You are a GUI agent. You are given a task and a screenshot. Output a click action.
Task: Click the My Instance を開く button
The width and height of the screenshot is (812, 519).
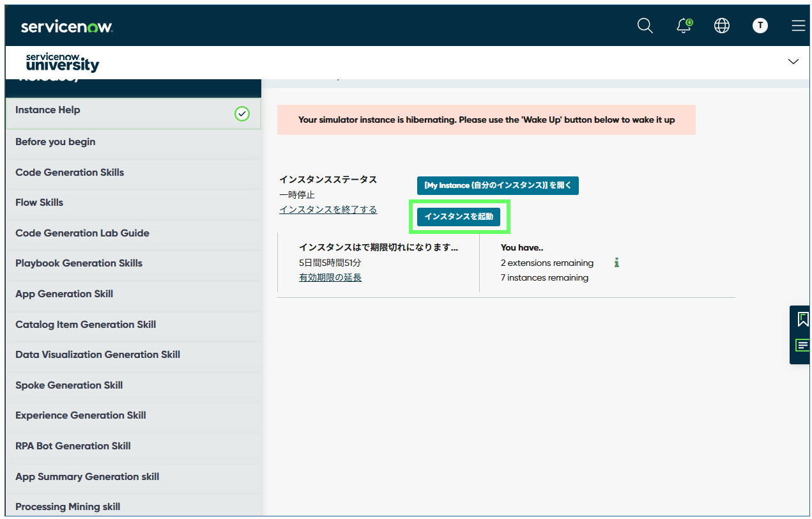[498, 185]
